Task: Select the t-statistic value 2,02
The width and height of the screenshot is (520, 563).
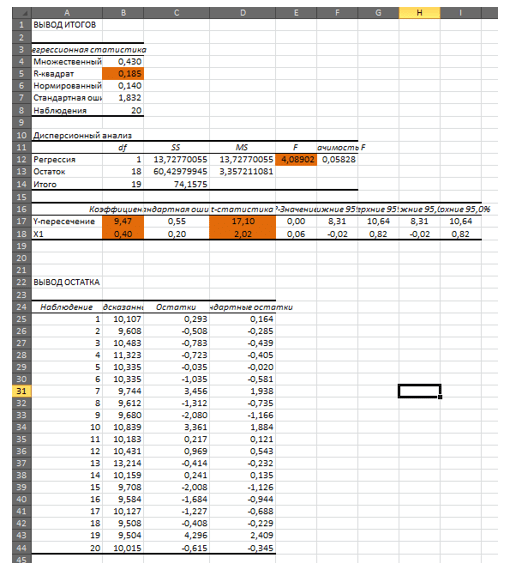Action: [x=242, y=234]
